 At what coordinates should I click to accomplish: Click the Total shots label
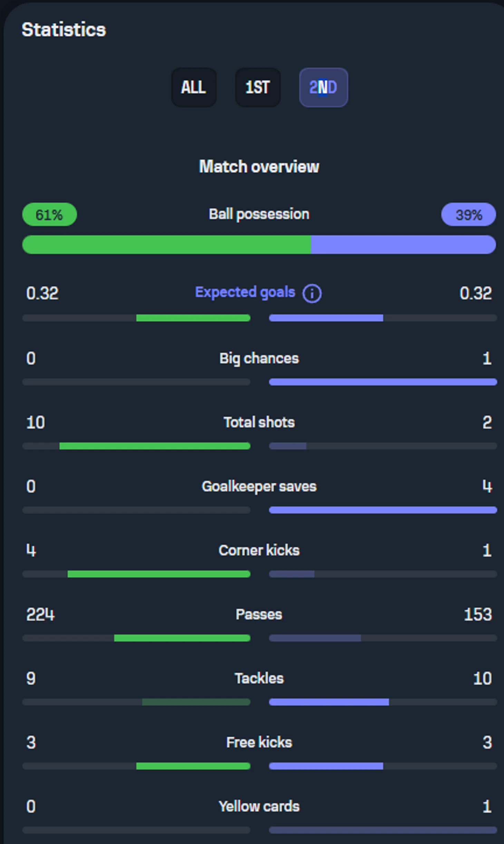pyautogui.click(x=259, y=422)
